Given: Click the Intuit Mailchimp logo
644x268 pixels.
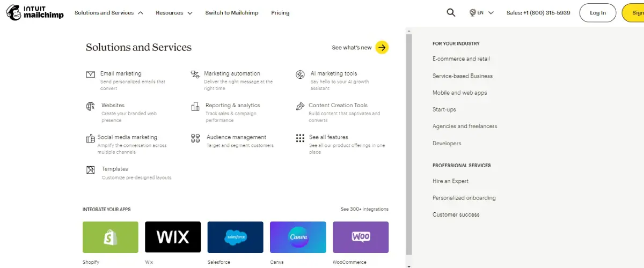Looking at the screenshot, I should coord(35,13).
